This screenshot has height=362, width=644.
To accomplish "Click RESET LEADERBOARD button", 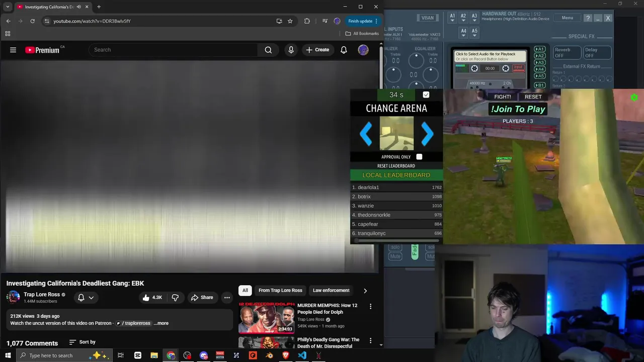I will point(396,166).
